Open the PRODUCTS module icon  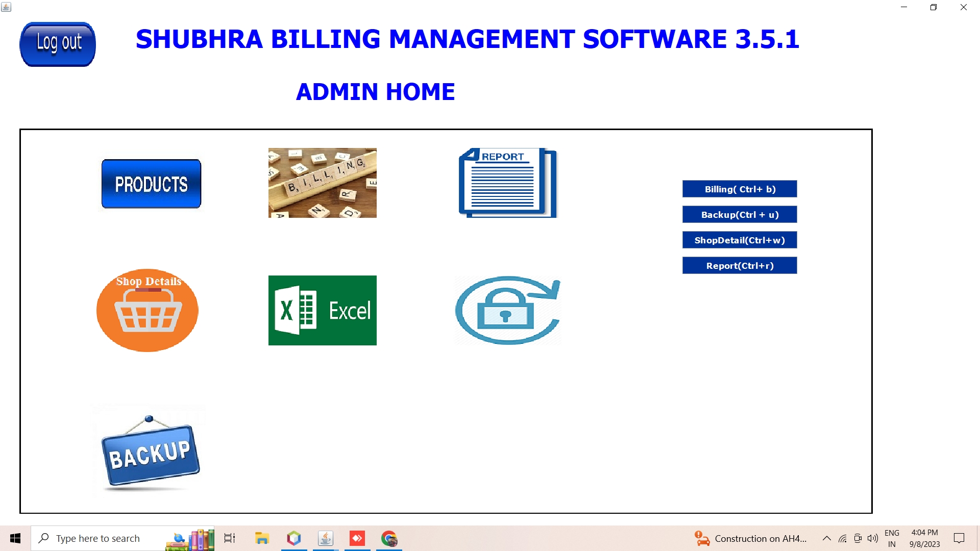coord(151,184)
